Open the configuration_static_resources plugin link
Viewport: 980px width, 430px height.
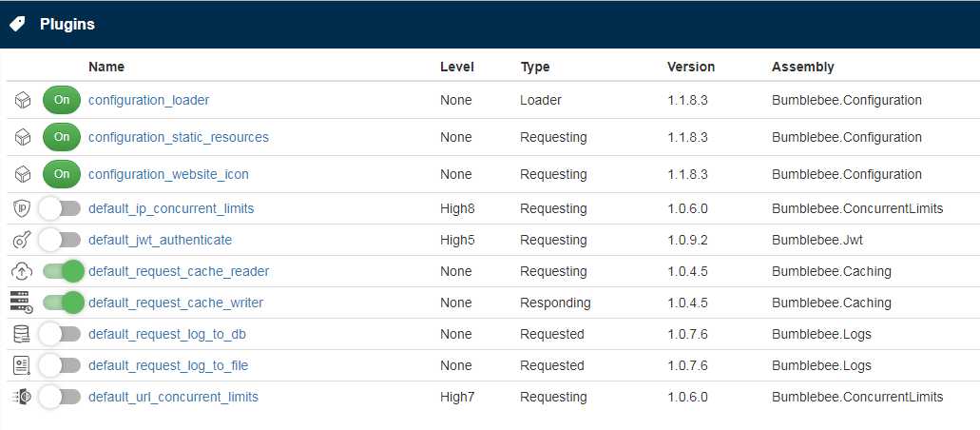(x=179, y=137)
